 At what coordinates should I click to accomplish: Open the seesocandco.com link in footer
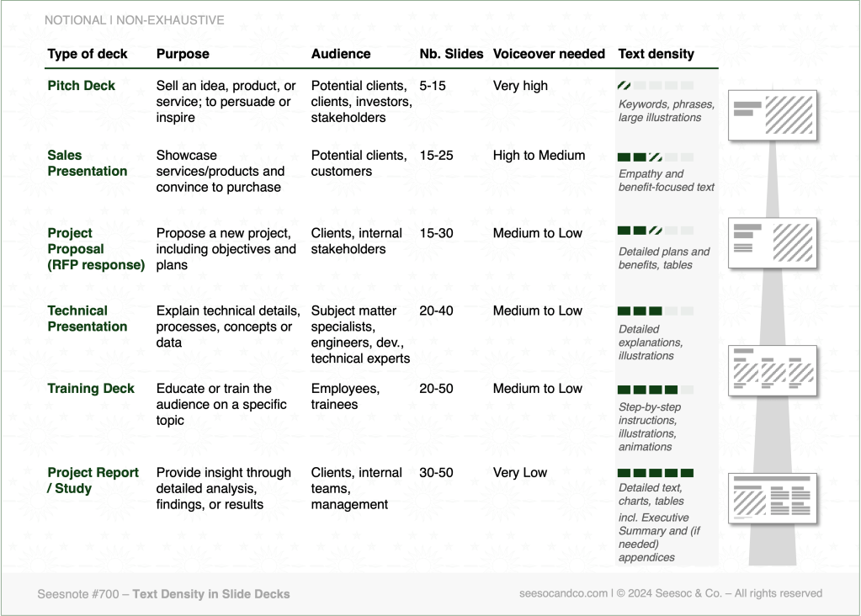[x=563, y=593]
